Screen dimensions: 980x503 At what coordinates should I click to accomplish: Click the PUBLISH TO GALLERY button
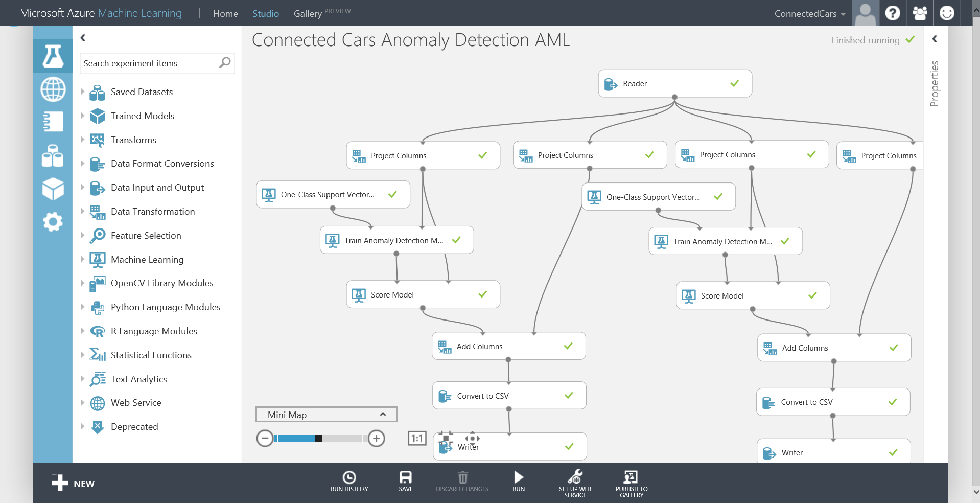pyautogui.click(x=632, y=482)
